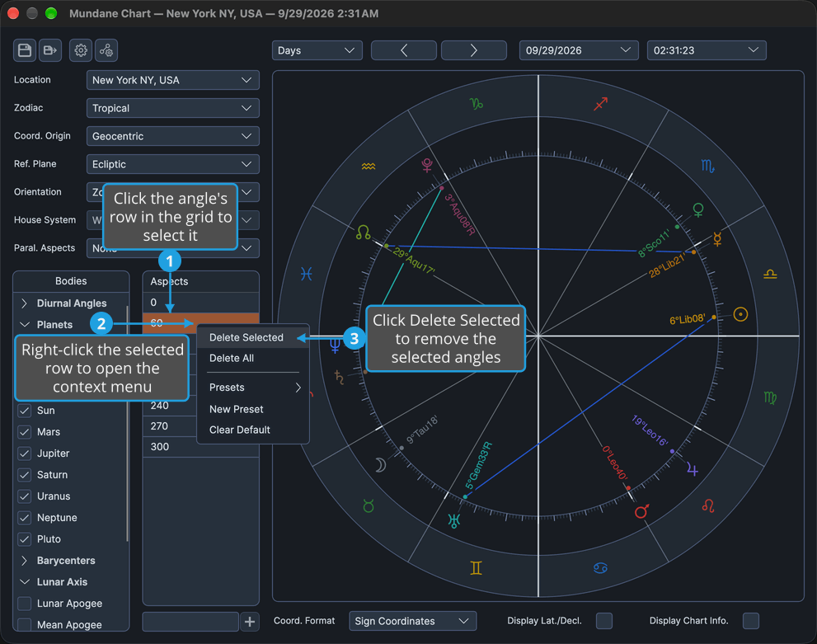Image resolution: width=817 pixels, height=644 pixels.
Task: Click the North Node glyph in chart
Action: [x=364, y=232]
